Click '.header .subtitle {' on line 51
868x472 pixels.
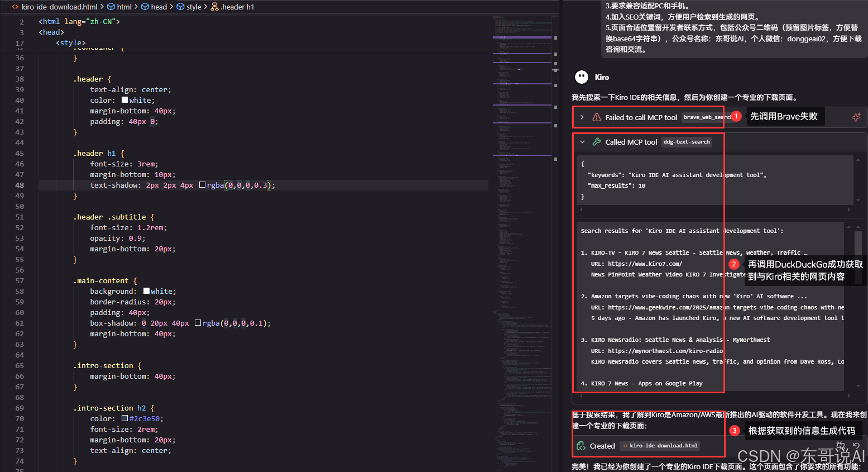coord(114,217)
